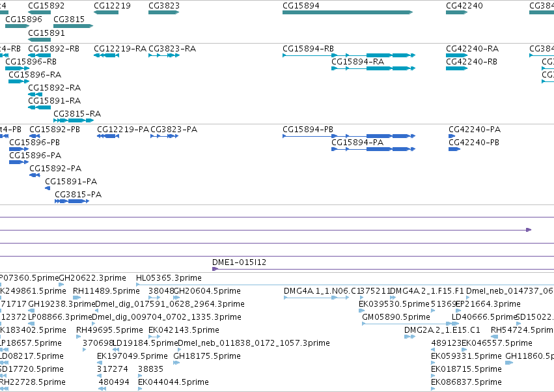Image resolution: width=554 pixels, height=392 pixels.
Task: Click protein CG42240-PA
Action: click(x=475, y=130)
